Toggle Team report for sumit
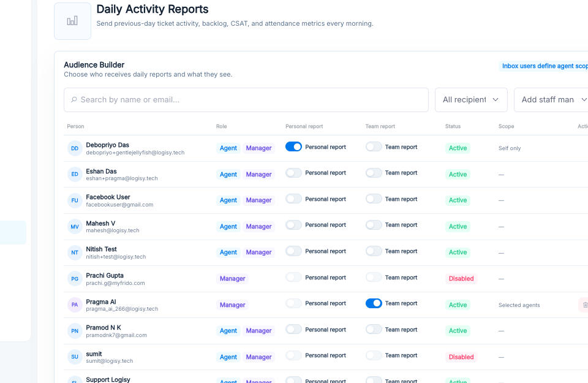Image resolution: width=588 pixels, height=383 pixels. [x=374, y=355]
